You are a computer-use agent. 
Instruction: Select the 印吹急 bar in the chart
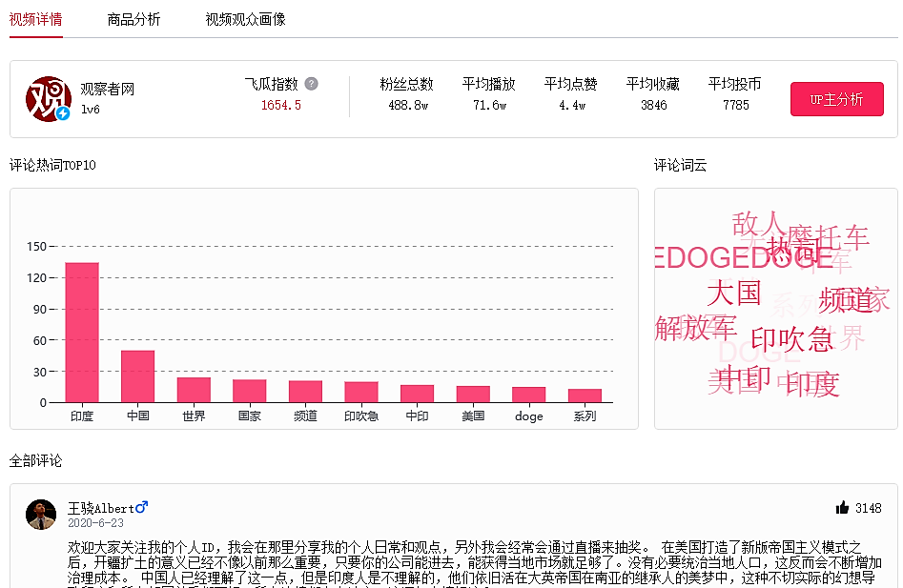click(x=361, y=392)
